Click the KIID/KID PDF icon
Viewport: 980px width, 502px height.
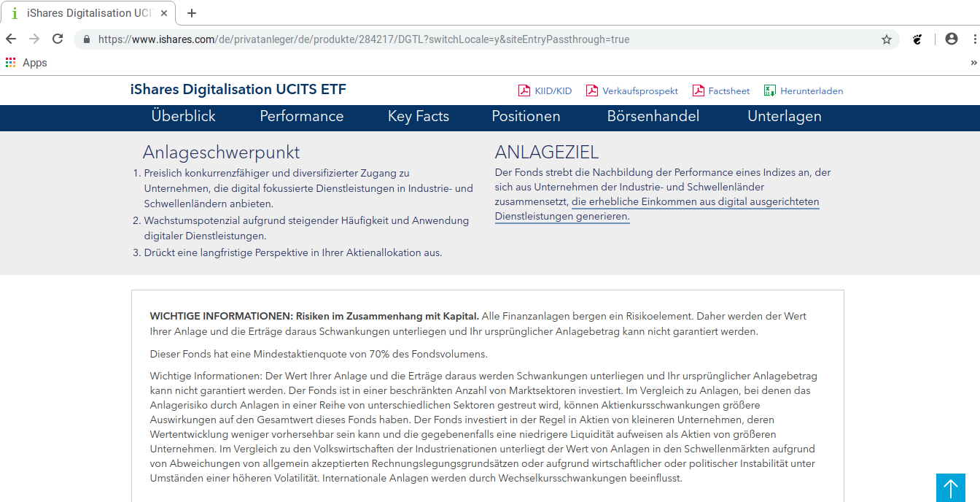524,91
